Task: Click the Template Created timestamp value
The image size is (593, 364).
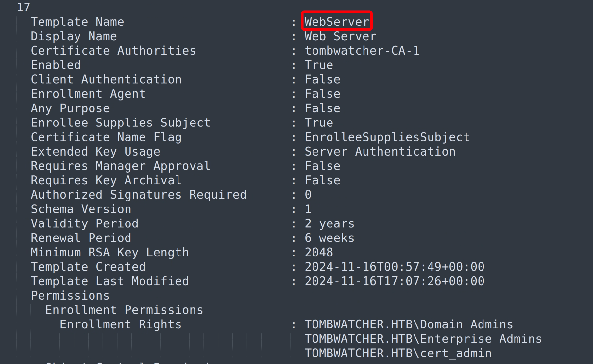Action: [x=394, y=267]
